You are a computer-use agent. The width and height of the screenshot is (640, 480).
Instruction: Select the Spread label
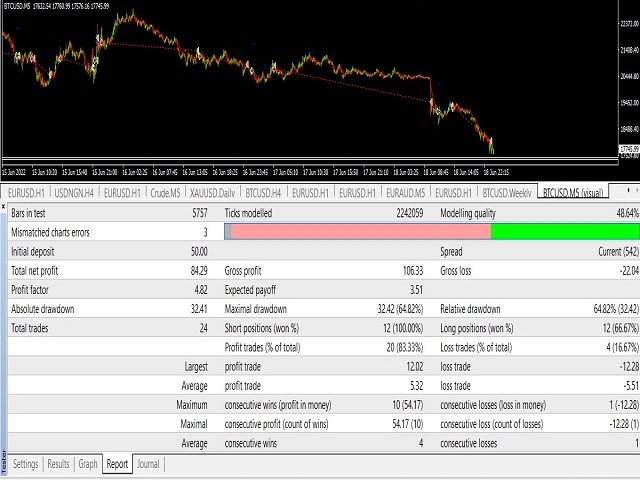(451, 251)
